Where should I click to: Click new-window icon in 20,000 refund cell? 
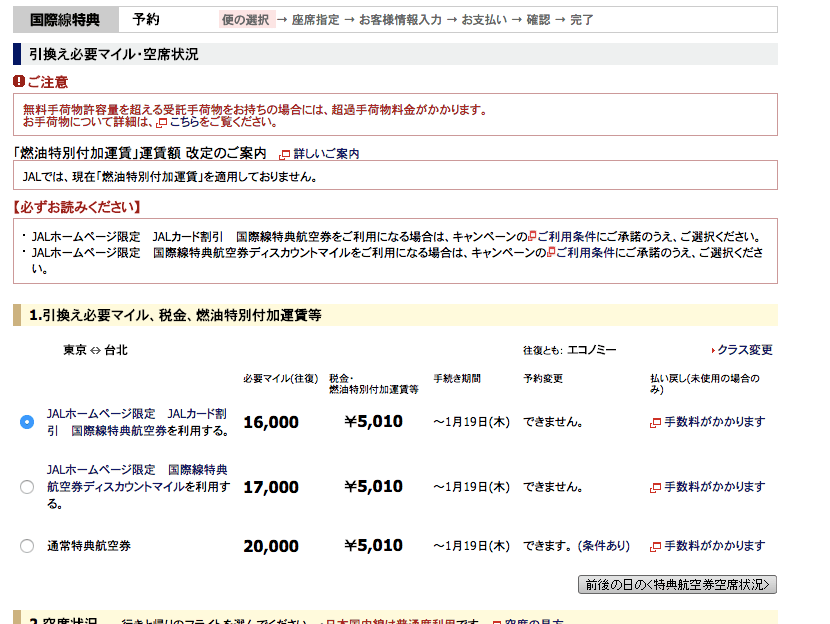[x=655, y=547]
